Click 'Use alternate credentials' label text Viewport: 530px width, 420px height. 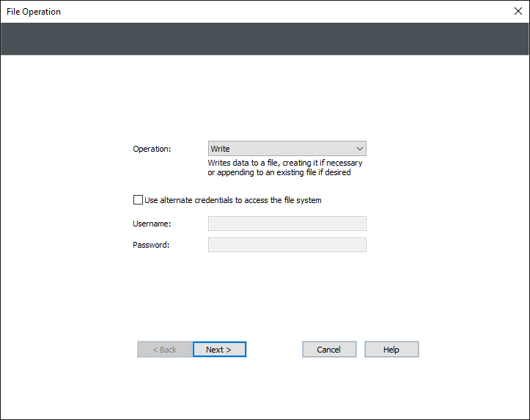pyautogui.click(x=233, y=200)
